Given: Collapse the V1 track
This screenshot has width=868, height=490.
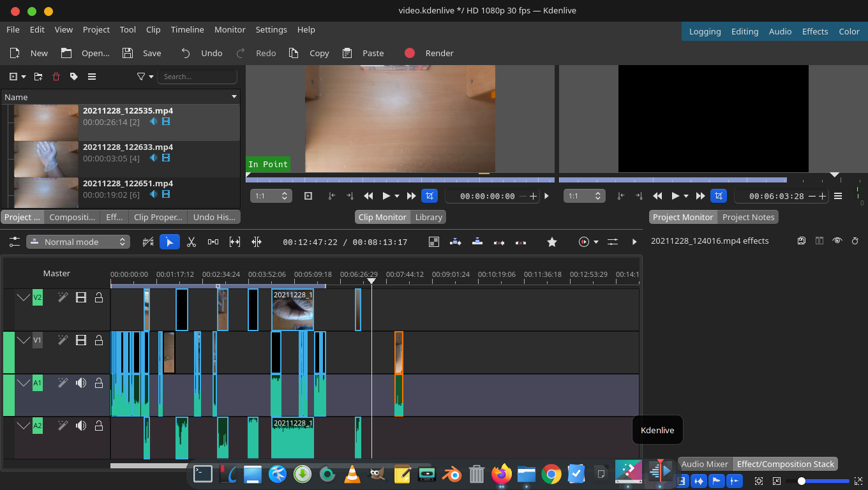Looking at the screenshot, I should click(x=24, y=340).
